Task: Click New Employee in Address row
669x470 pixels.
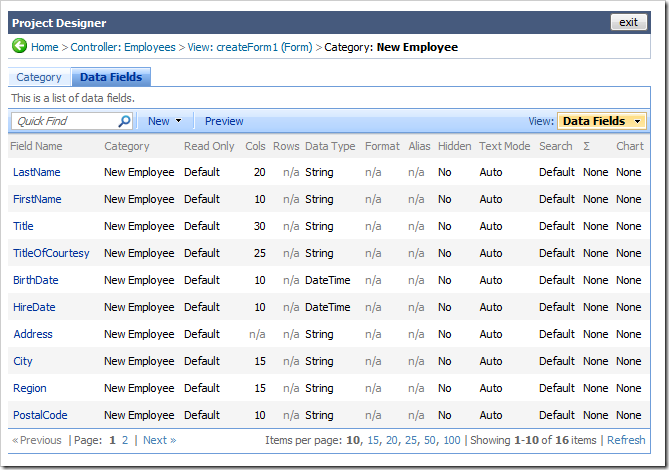Action: [x=139, y=334]
